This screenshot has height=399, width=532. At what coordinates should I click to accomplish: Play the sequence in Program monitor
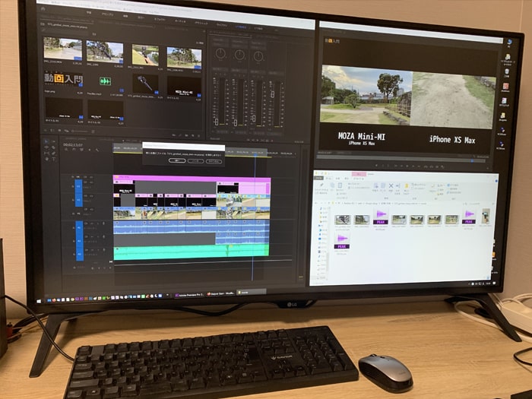coord(407,166)
